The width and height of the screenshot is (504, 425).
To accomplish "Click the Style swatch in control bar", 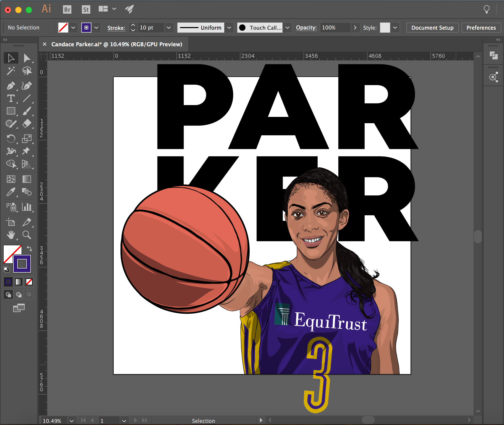I will point(385,28).
